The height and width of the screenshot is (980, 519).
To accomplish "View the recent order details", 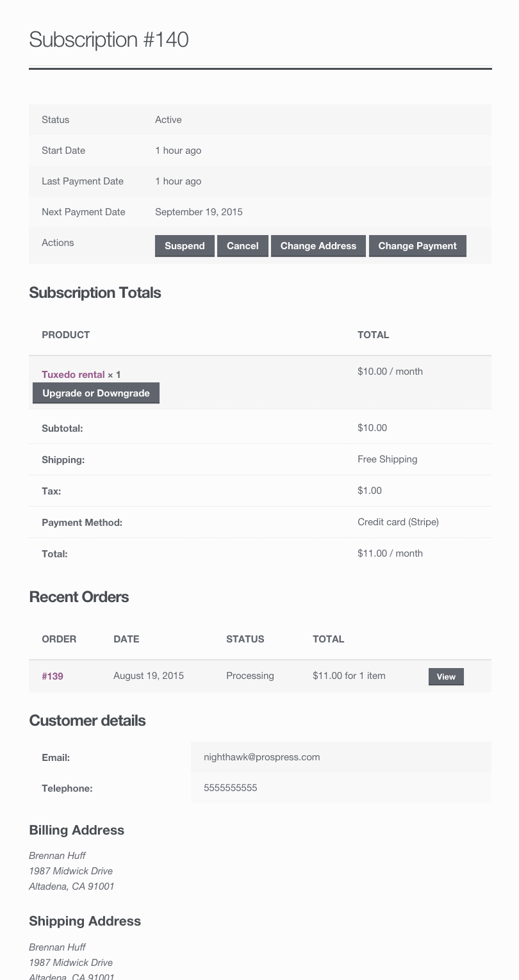I will tap(446, 676).
